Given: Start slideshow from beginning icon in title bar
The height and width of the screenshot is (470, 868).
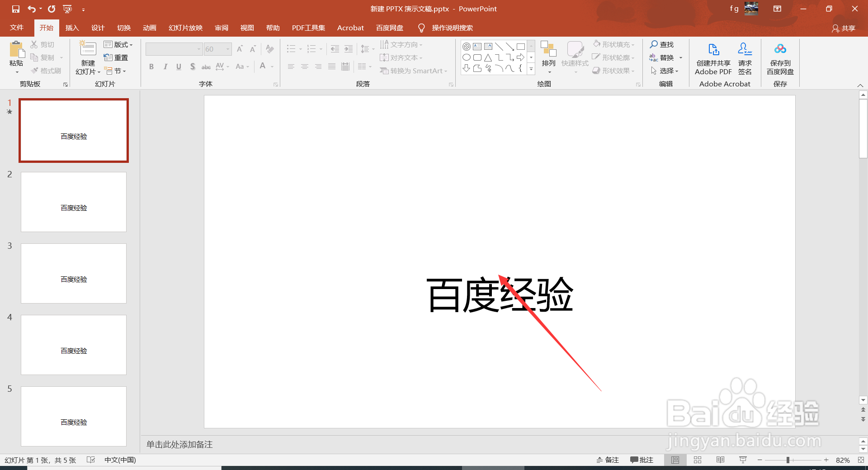Looking at the screenshot, I should pos(67,9).
